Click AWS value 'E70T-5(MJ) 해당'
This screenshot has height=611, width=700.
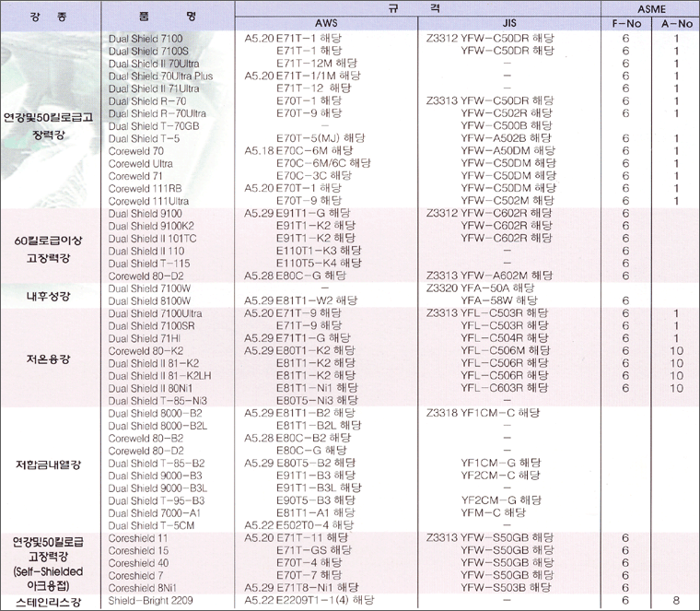click(321, 138)
